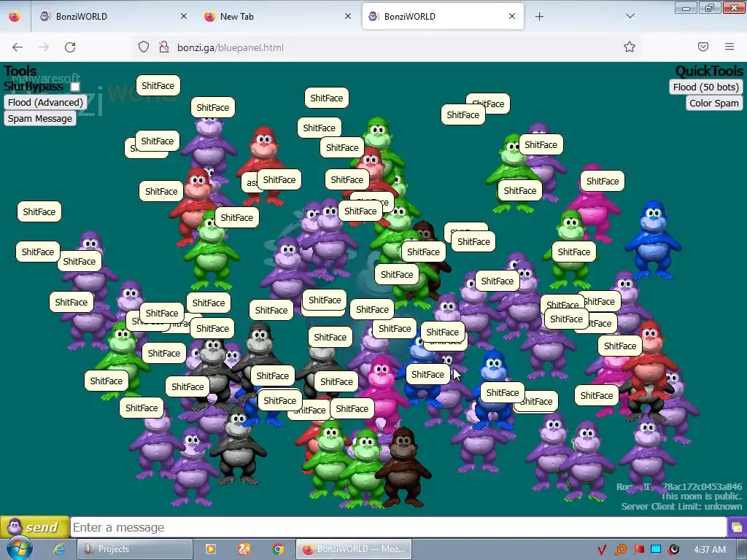Click the round black tray icon left of the clock
This screenshot has height=560, width=747.
[x=673, y=550]
